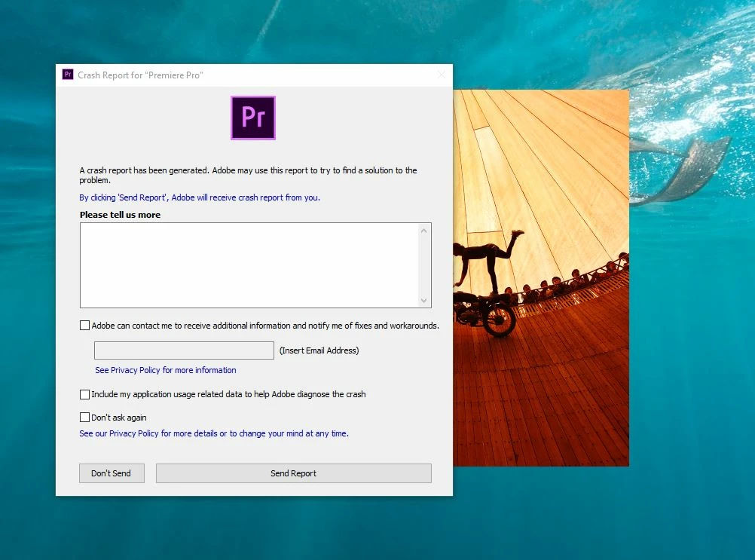
Task: Click the '(Insert Email Address)' label
Action: click(319, 350)
